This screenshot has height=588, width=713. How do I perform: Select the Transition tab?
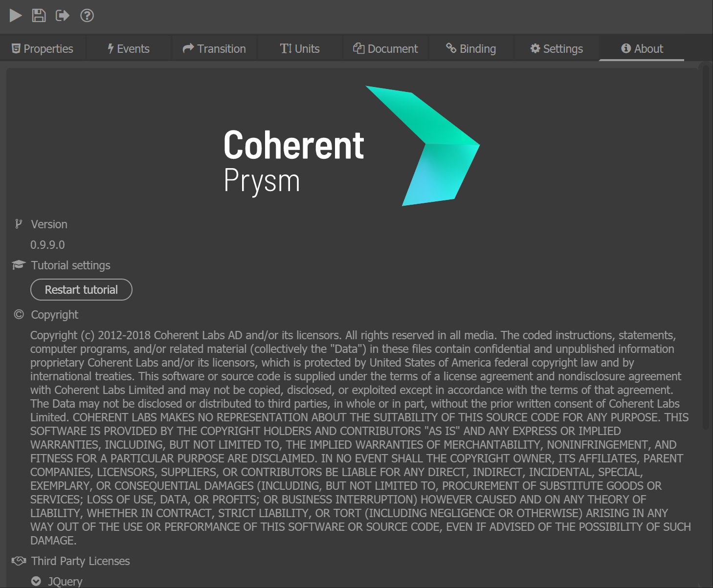coord(214,49)
